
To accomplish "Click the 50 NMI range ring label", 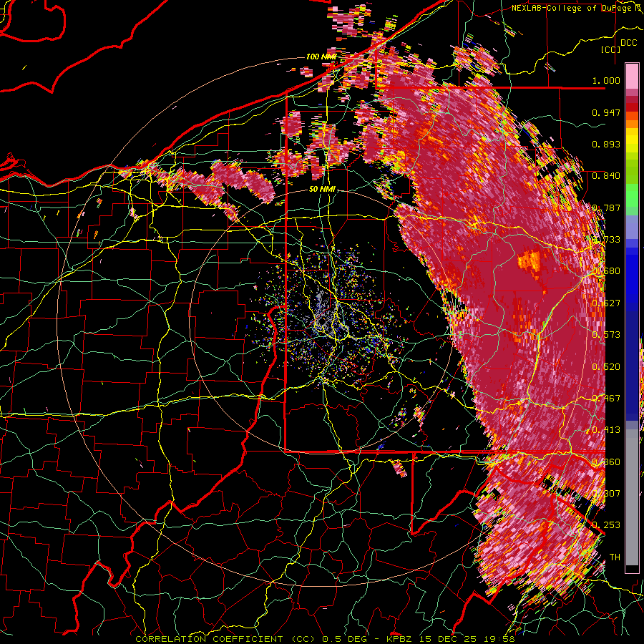I will pyautogui.click(x=323, y=190).
